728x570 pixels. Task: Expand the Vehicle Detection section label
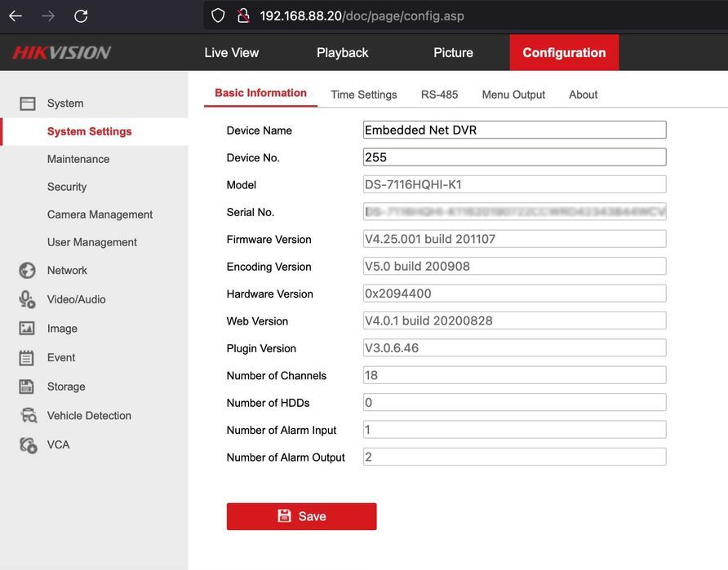point(89,416)
